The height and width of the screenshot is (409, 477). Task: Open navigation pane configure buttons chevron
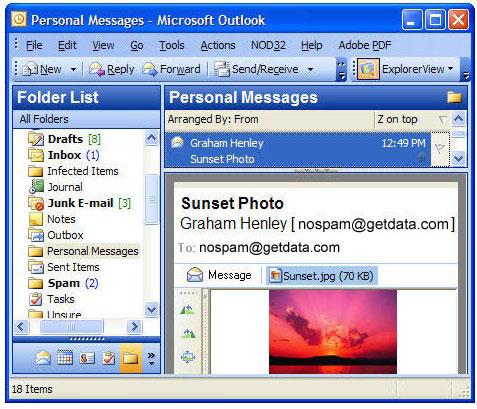151,358
